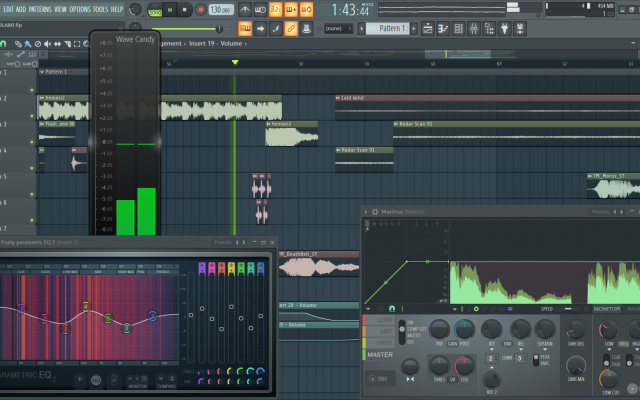The width and height of the screenshot is (640, 400).
Task: Open Maximus plugin options arrow menu
Action: pyautogui.click(x=365, y=212)
